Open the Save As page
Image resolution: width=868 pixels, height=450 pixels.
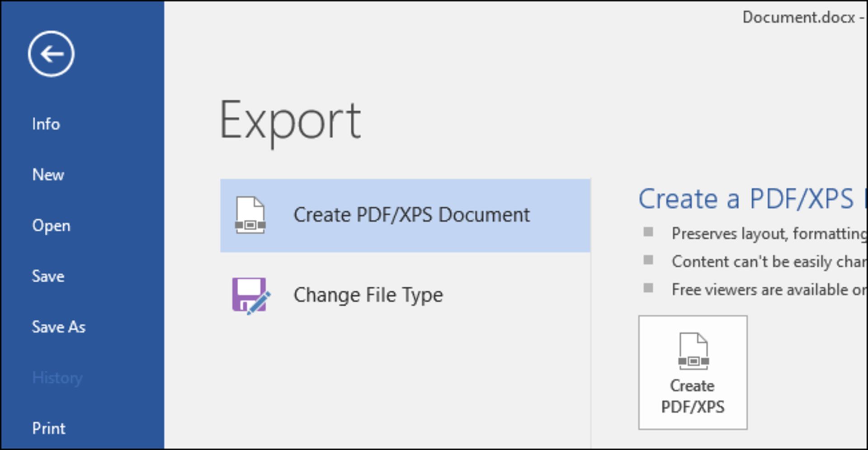pyautogui.click(x=58, y=327)
